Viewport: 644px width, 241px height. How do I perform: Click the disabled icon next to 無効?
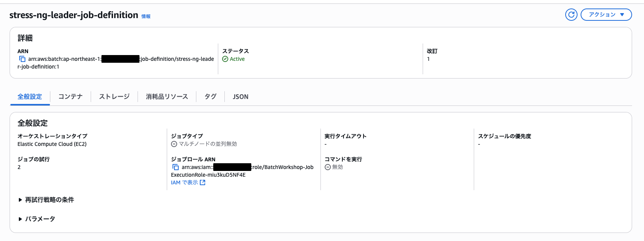[x=328, y=167]
